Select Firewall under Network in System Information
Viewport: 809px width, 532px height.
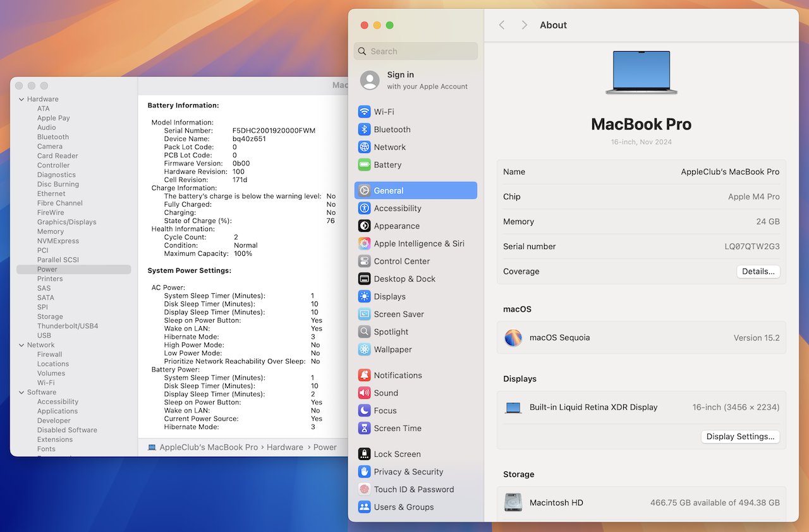(50, 354)
